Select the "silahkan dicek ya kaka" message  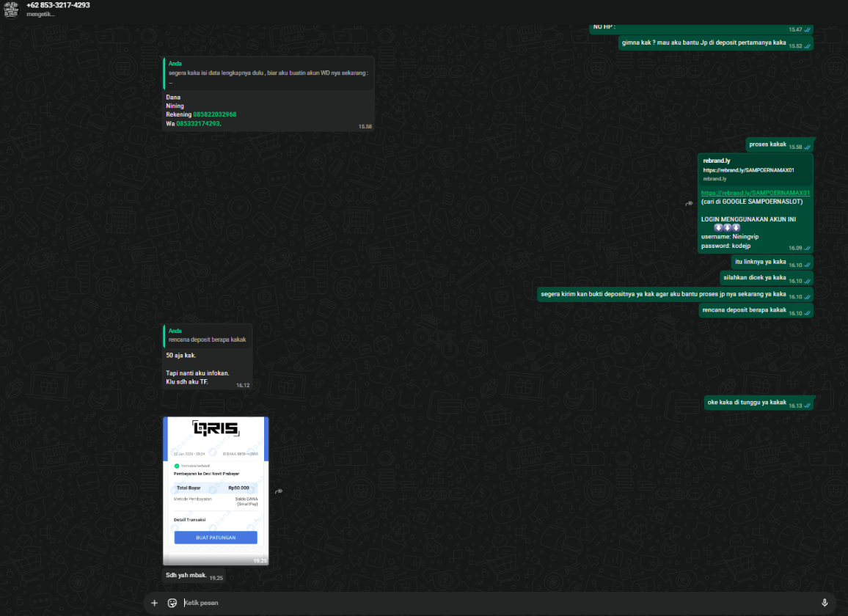coord(767,278)
